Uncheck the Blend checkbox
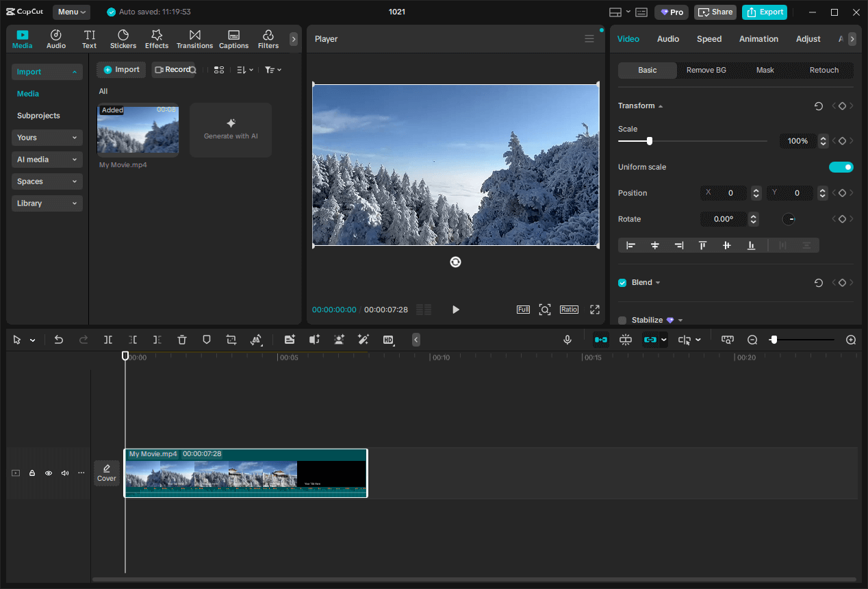 [x=622, y=283]
